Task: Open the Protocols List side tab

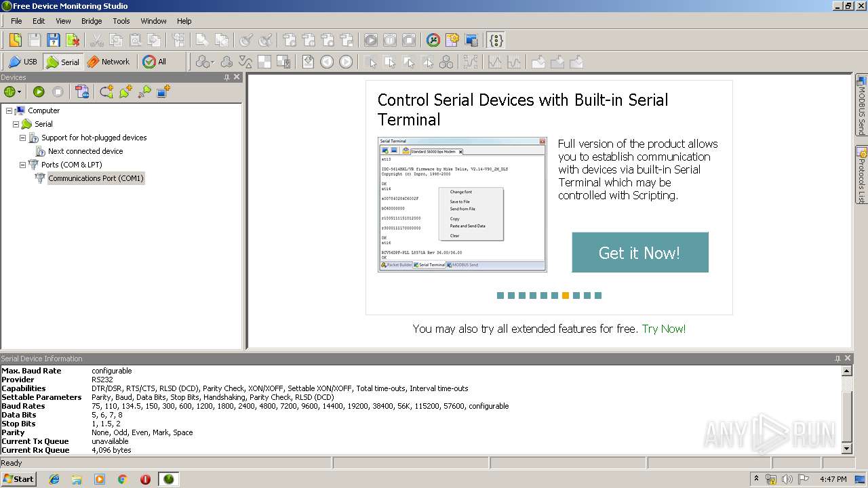Action: (861, 175)
